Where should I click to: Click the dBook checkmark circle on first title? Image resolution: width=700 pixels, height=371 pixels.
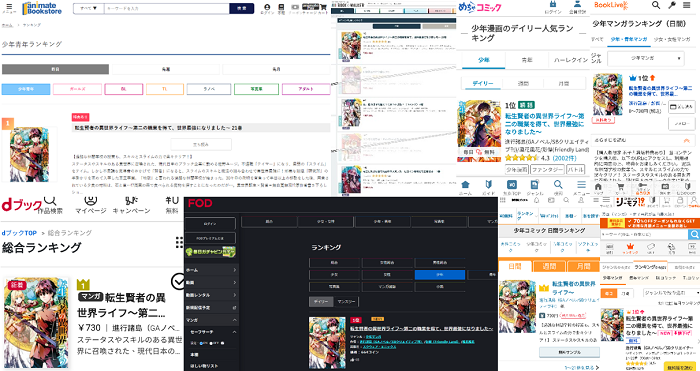pyautogui.click(x=178, y=281)
